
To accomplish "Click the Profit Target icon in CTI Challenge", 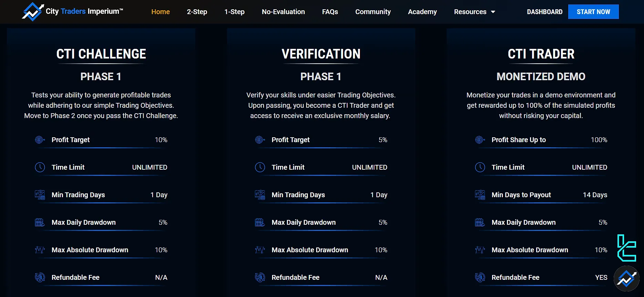I will [40, 140].
